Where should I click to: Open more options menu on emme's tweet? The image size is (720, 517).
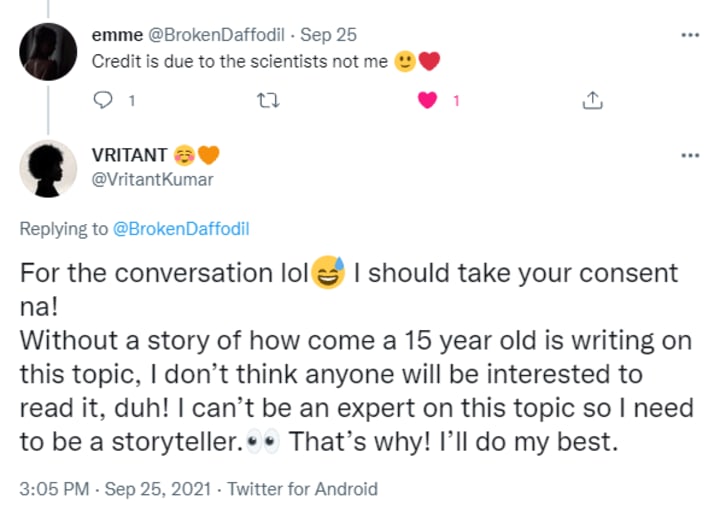point(689,35)
